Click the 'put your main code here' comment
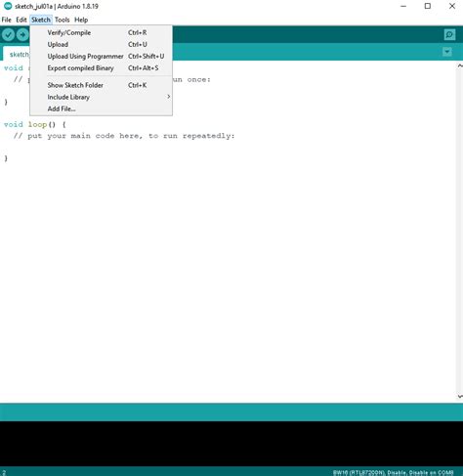Viewport: 463px width, 476px height. 124,136
